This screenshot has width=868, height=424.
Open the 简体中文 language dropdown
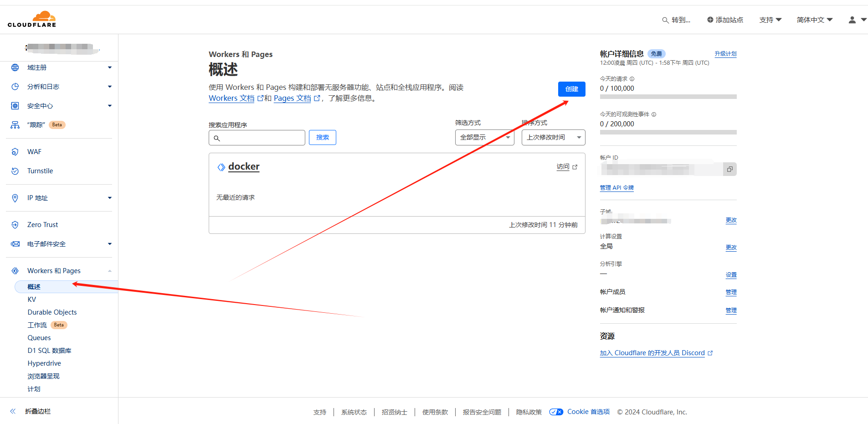coord(815,20)
